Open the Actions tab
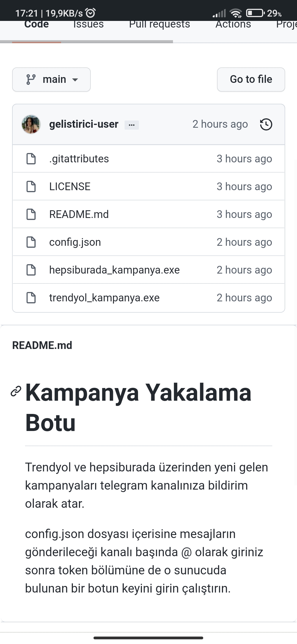The height and width of the screenshot is (644, 297). (233, 25)
